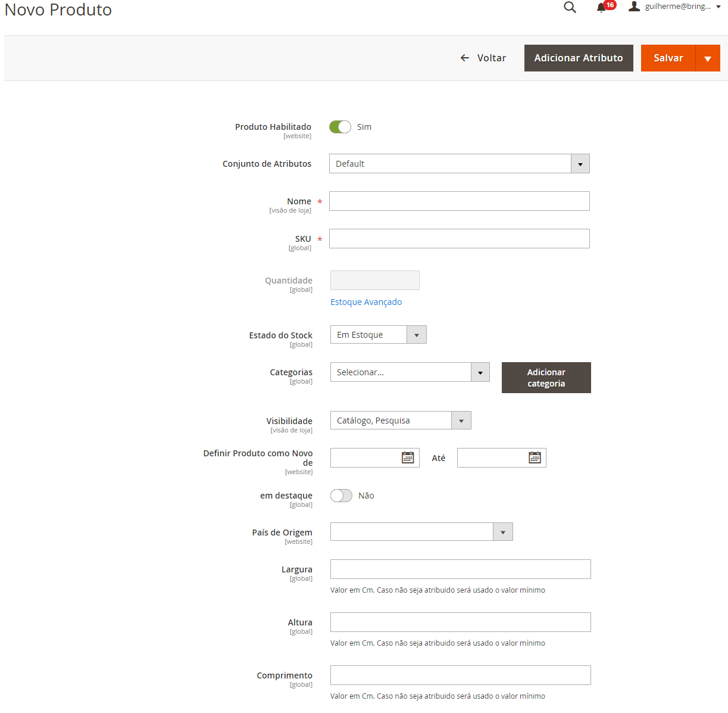Toggle 'em destaque' switch
728x713 pixels.
click(x=341, y=496)
